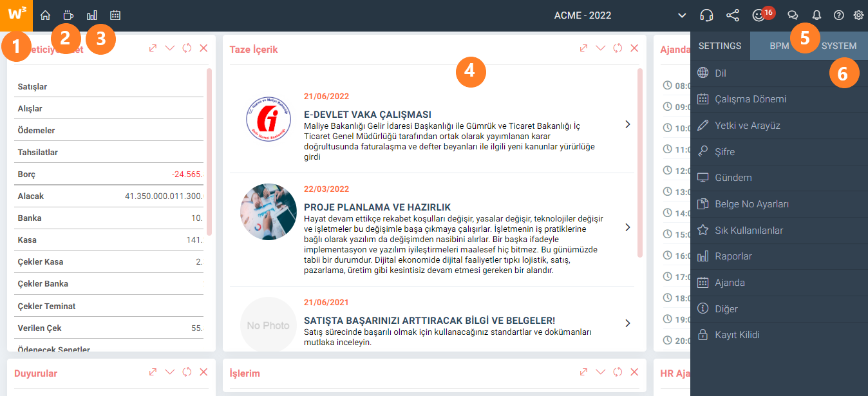This screenshot has width=868, height=396.
Task: Close the Duyurular panel
Action: point(203,372)
